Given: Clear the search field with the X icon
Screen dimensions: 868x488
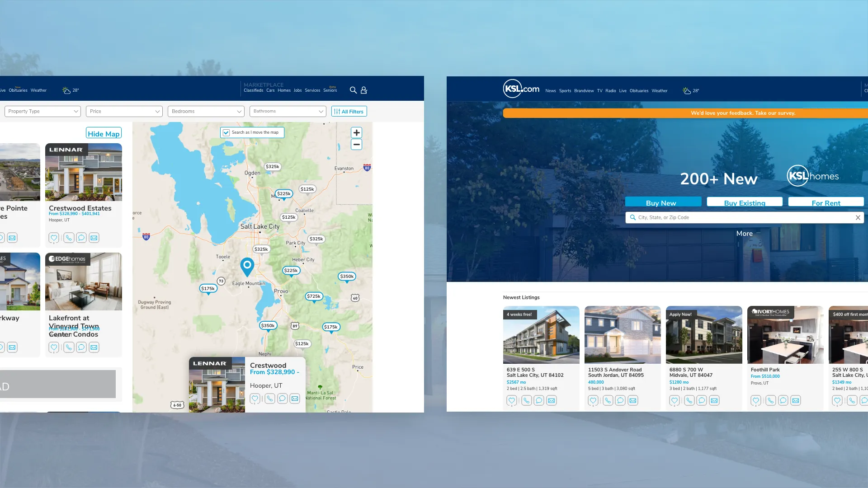Looking at the screenshot, I should pyautogui.click(x=858, y=218).
